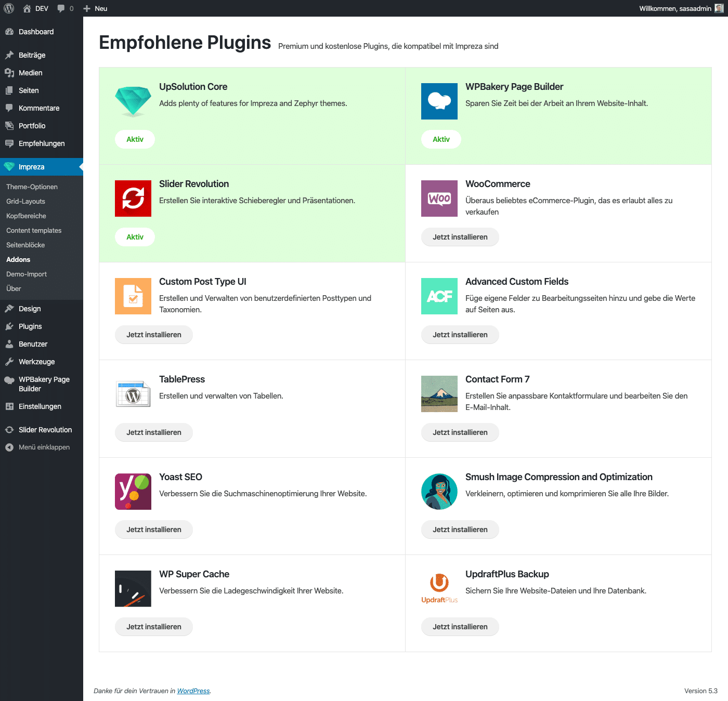Click the Medien media icon
Screen dimensions: 728x701
[9, 73]
